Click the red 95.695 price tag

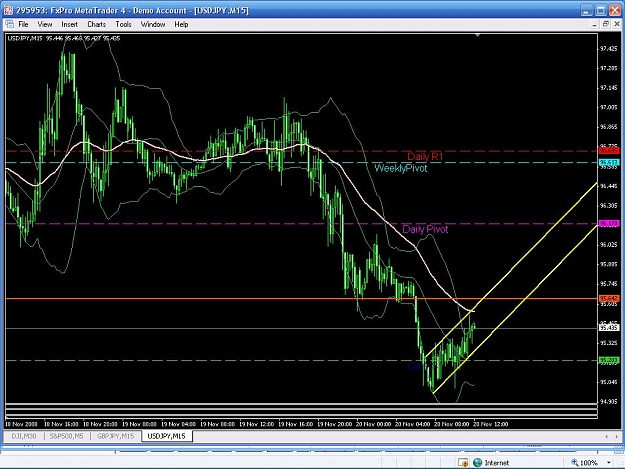609,151
